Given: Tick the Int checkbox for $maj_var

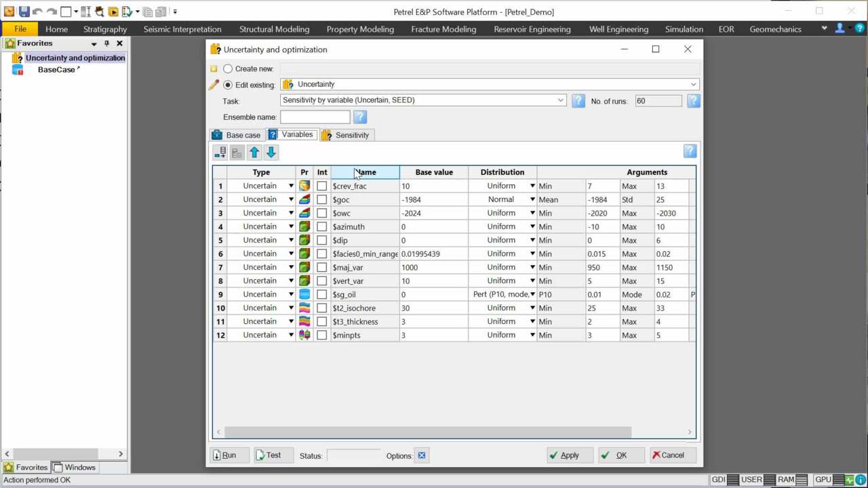Looking at the screenshot, I should click(321, 267).
